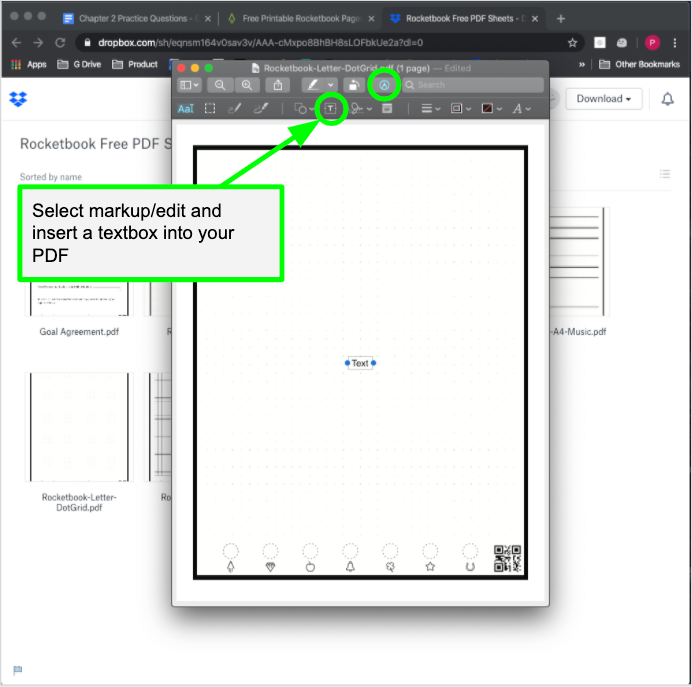Screen dimensions: 692x687
Task: Open the A4-Music.pdf thumbnail
Action: pyautogui.click(x=580, y=262)
